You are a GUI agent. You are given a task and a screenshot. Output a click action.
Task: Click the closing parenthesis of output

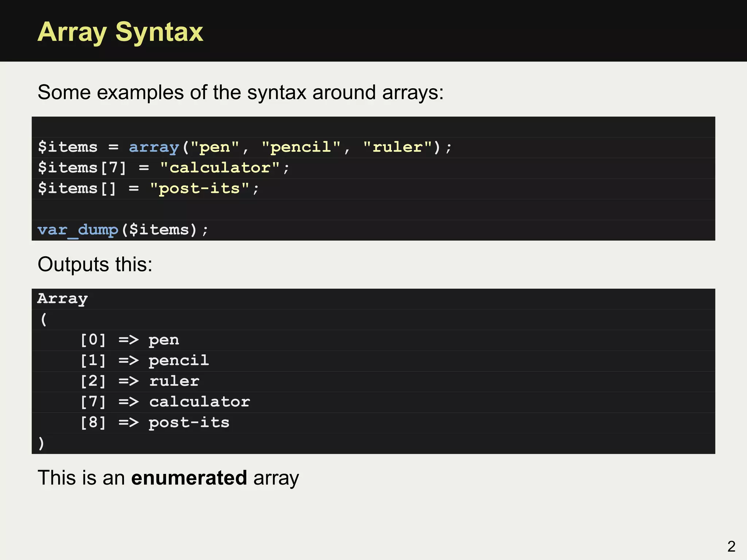click(41, 443)
